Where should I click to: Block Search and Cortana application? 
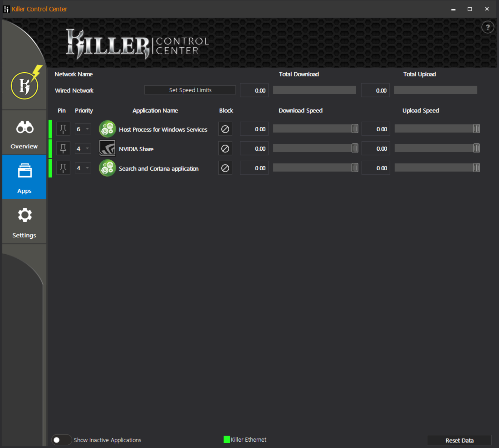click(x=225, y=168)
